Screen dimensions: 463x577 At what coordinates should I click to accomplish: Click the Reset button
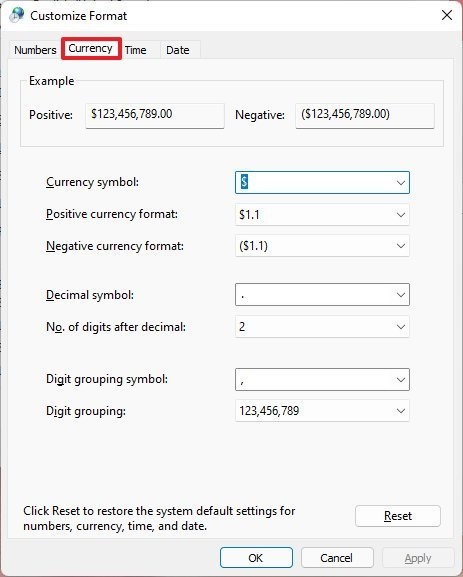coord(397,516)
